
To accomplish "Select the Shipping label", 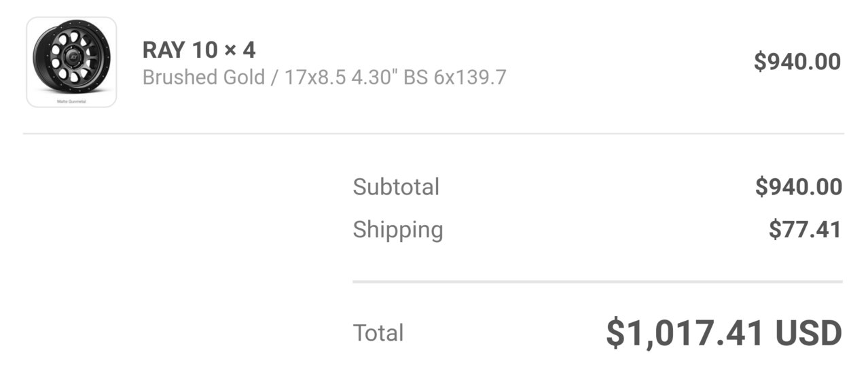I will pos(398,230).
